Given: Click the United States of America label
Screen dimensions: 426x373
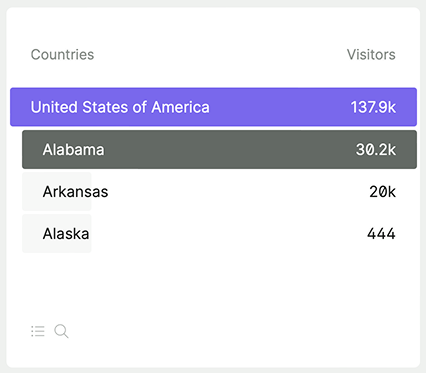Looking at the screenshot, I should 120,107.
